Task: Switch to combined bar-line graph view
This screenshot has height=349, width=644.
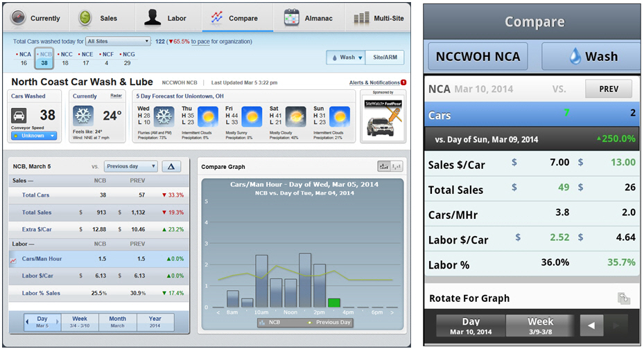Action: coord(384,166)
